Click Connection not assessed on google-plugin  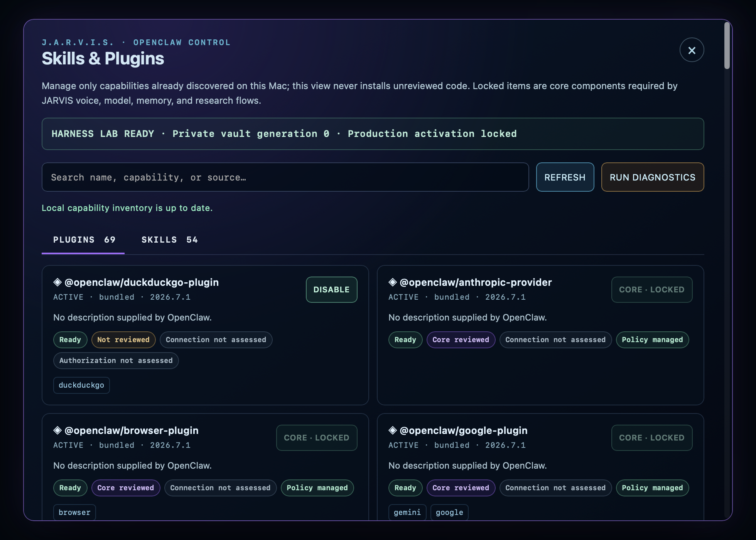pos(556,488)
